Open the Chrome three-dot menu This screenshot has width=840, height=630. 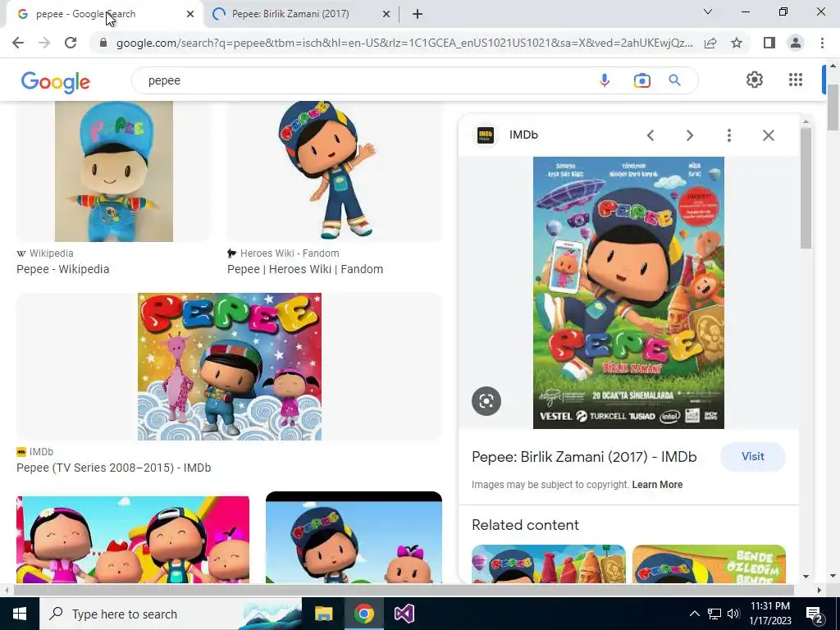tap(822, 43)
